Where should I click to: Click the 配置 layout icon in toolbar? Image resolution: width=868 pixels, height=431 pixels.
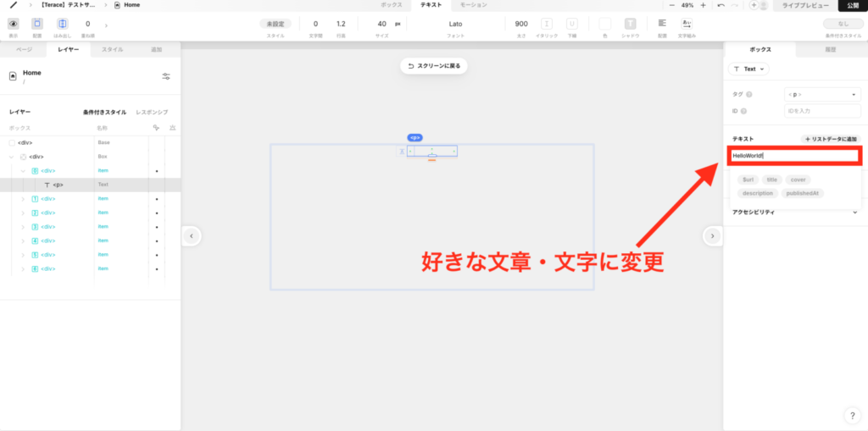point(37,24)
